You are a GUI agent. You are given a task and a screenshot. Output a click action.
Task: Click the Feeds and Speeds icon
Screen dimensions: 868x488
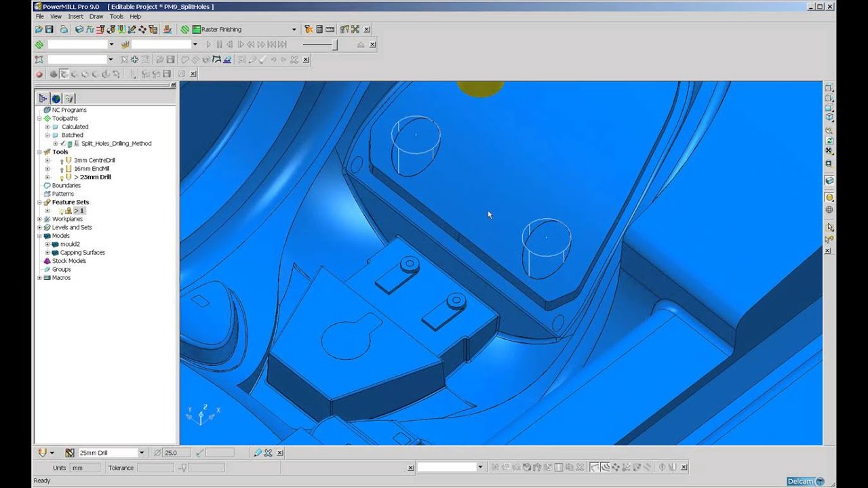[89, 29]
